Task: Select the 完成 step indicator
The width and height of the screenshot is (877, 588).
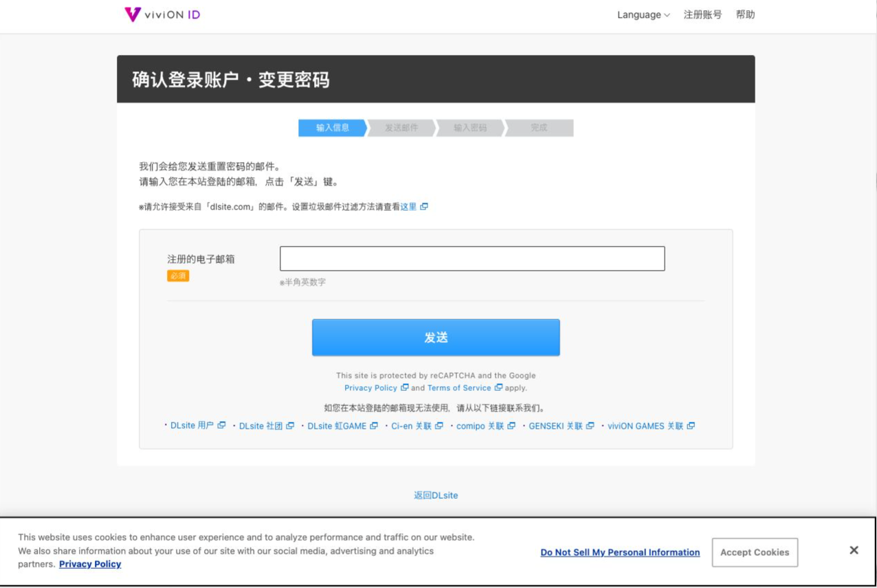Action: 539,128
